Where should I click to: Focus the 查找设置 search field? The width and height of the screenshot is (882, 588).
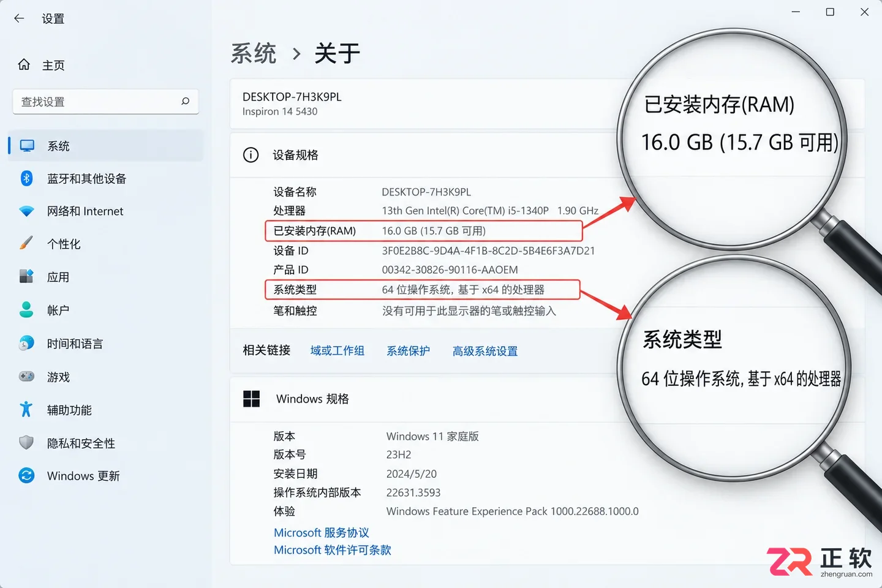pos(105,101)
